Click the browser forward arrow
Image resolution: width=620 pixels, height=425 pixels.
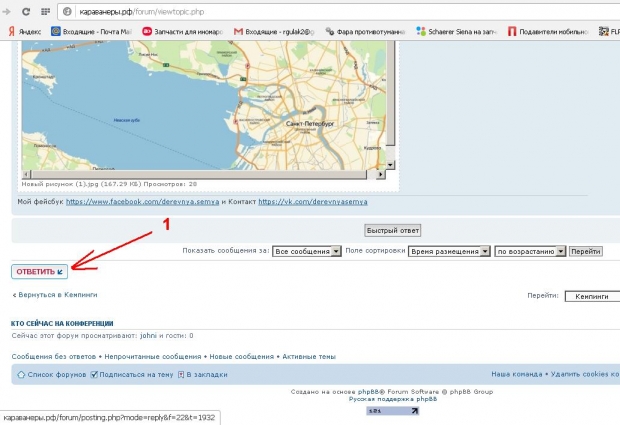pyautogui.click(x=7, y=11)
